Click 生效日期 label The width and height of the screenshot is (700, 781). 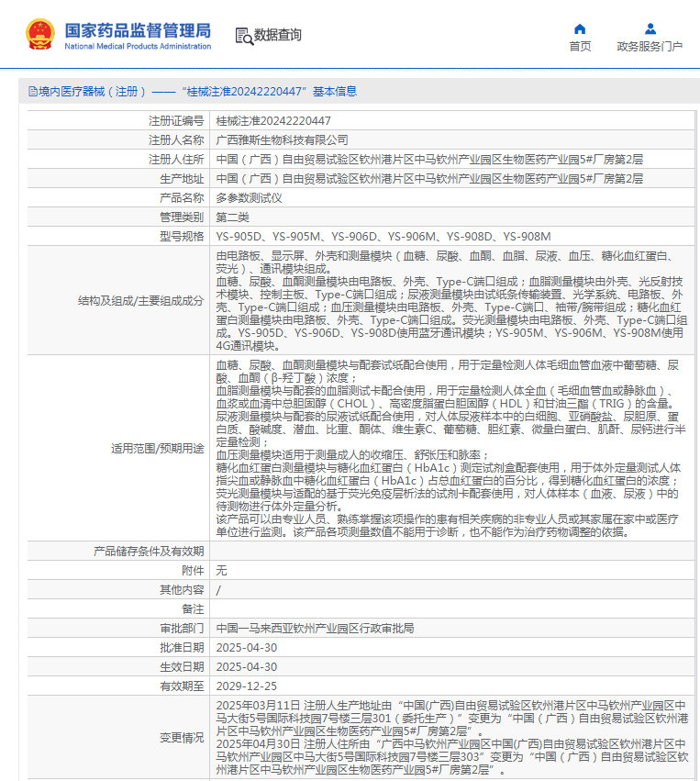point(182,667)
